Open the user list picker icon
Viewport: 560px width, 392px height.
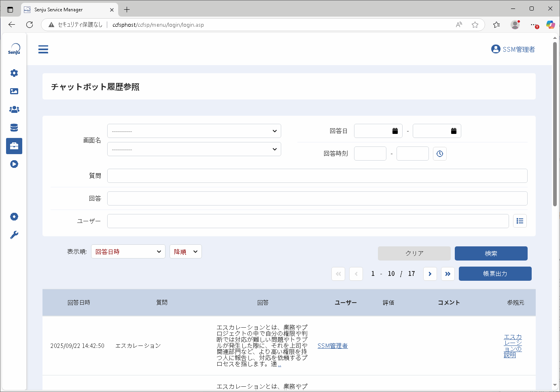520,221
